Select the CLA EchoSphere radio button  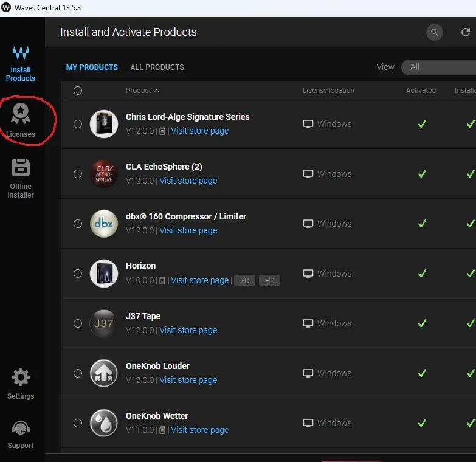[78, 174]
